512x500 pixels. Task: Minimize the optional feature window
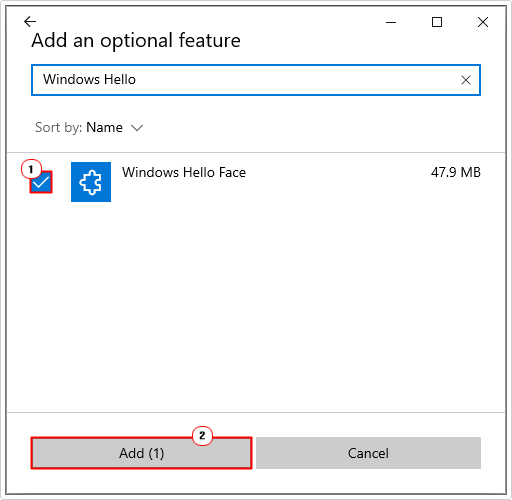coord(391,22)
